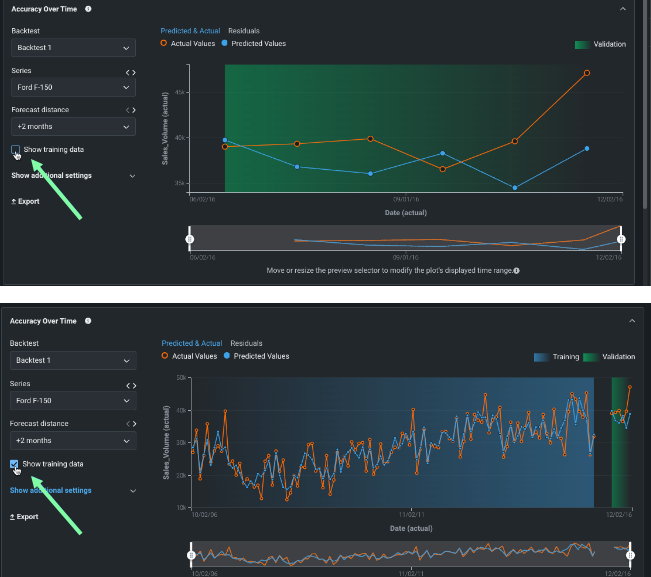Uncheck the ticked Show training data checkbox
This screenshot has height=577, width=651.
tap(15, 464)
